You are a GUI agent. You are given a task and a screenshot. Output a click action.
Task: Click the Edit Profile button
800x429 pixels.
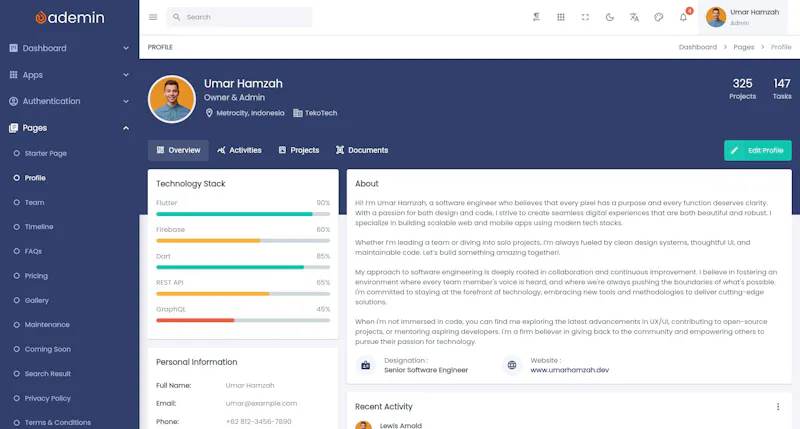pos(758,150)
